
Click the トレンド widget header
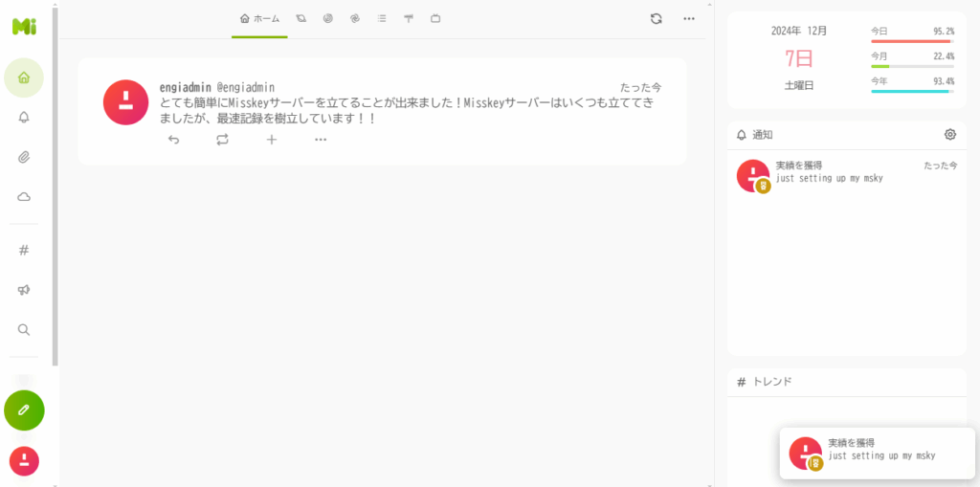[847, 382]
